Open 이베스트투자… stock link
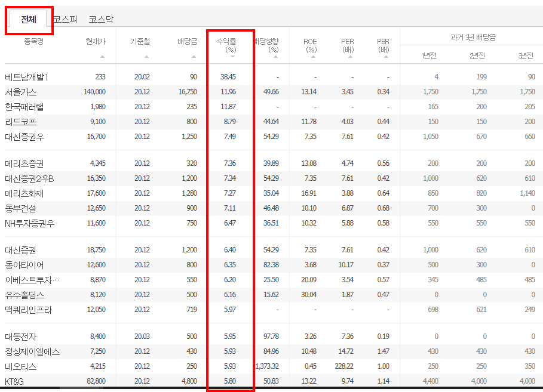 click(x=32, y=280)
